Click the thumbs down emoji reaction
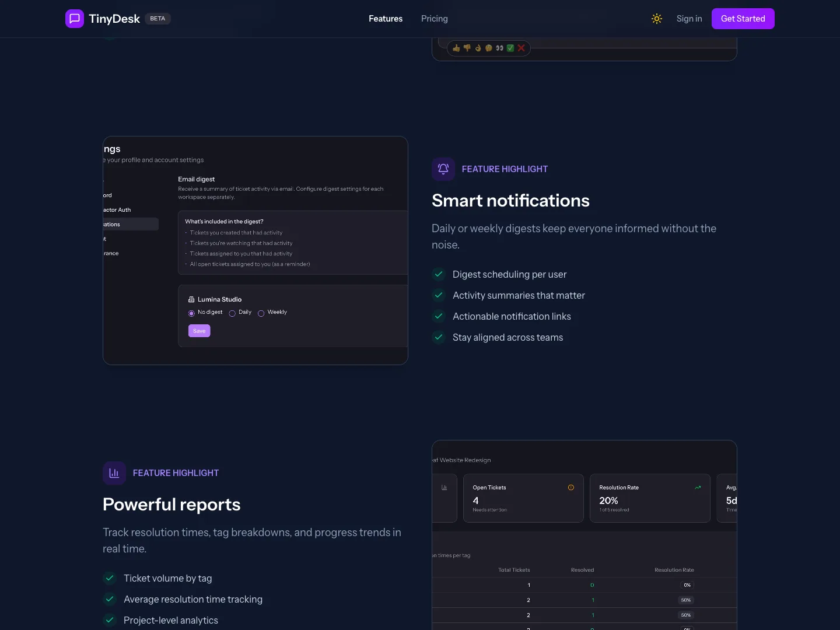The image size is (840, 630). point(467,48)
